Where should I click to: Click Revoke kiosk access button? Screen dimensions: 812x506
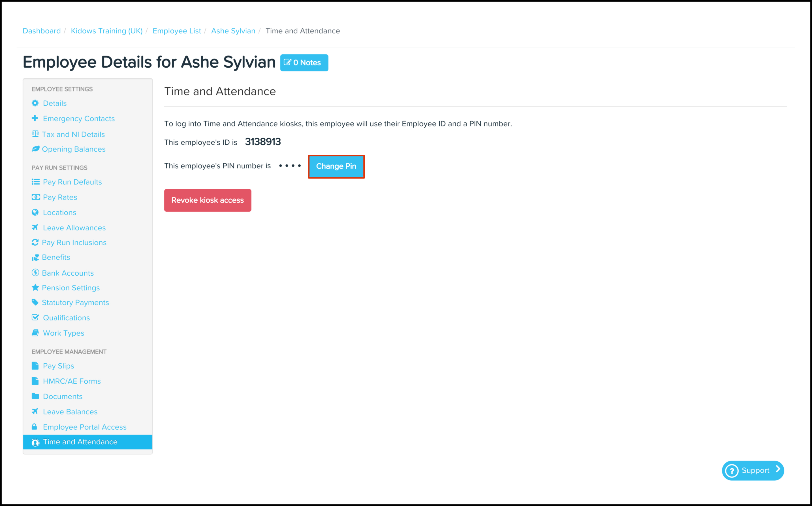point(208,200)
